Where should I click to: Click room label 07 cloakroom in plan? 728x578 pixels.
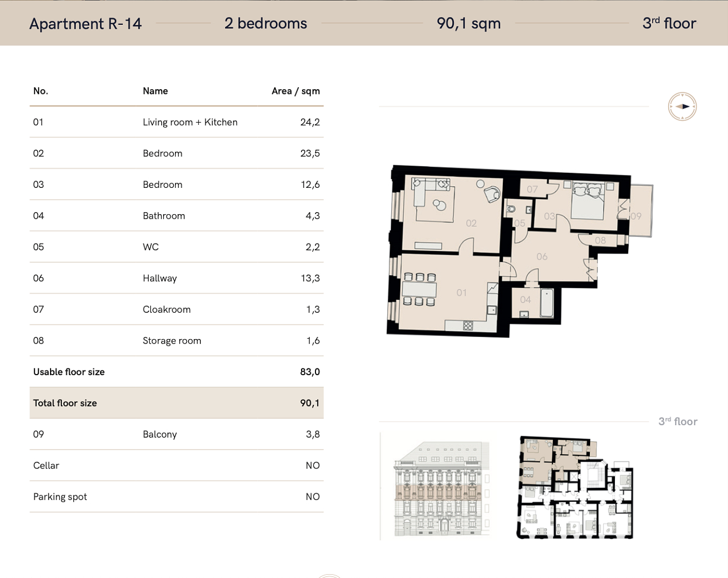(532, 189)
